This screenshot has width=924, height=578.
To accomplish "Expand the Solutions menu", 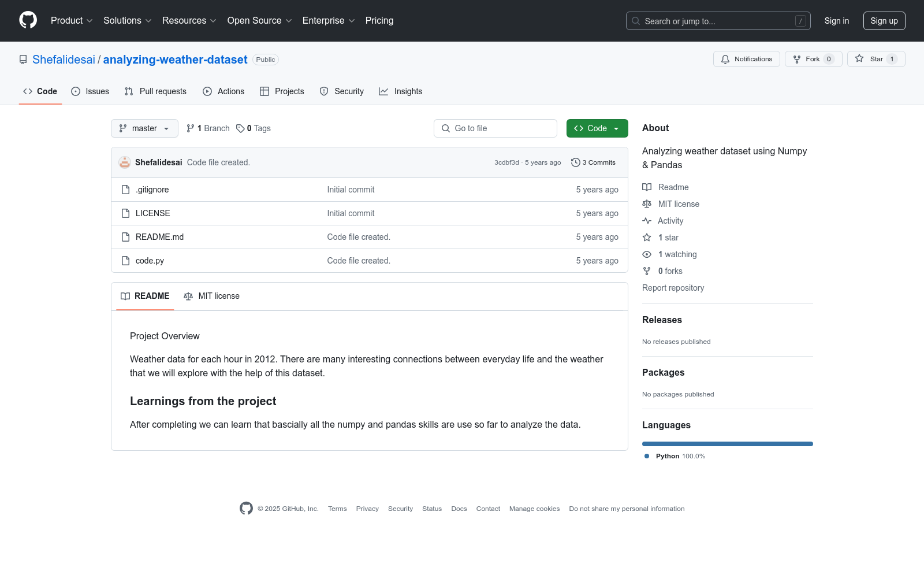I will [128, 20].
